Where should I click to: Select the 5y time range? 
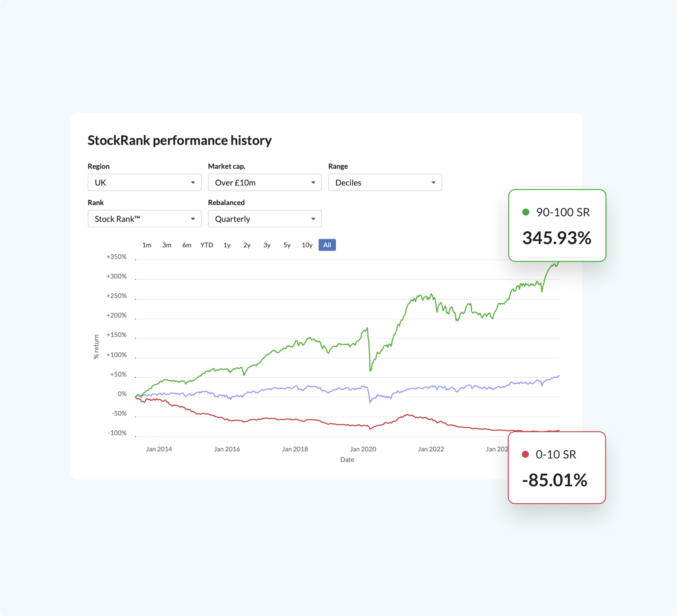point(286,245)
